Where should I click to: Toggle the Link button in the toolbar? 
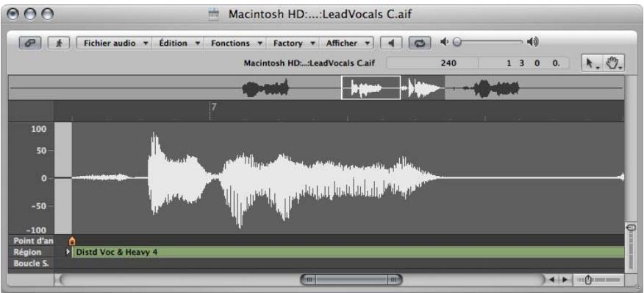[30, 43]
